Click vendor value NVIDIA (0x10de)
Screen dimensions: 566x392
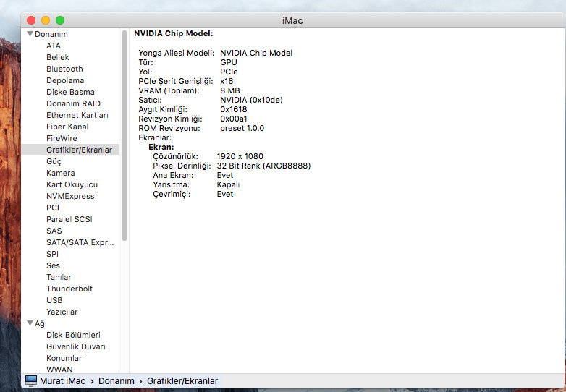[251, 100]
